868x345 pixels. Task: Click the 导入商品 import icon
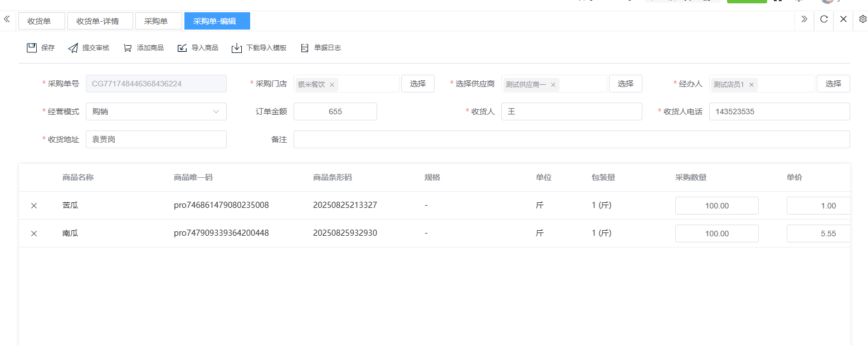[x=182, y=48]
